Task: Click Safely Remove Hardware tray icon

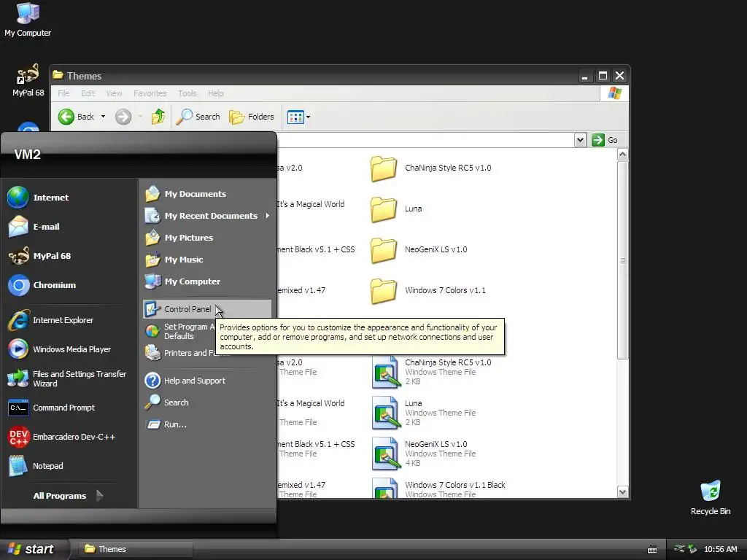Action: (692, 550)
